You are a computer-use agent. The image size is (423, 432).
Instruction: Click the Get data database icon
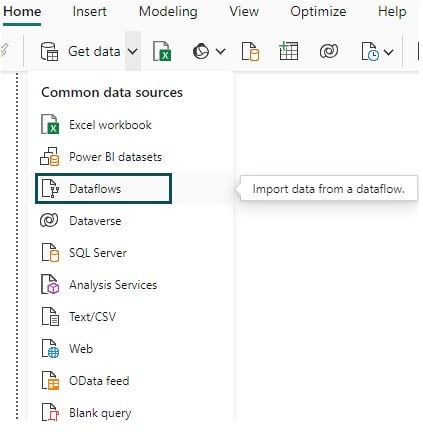point(49,51)
